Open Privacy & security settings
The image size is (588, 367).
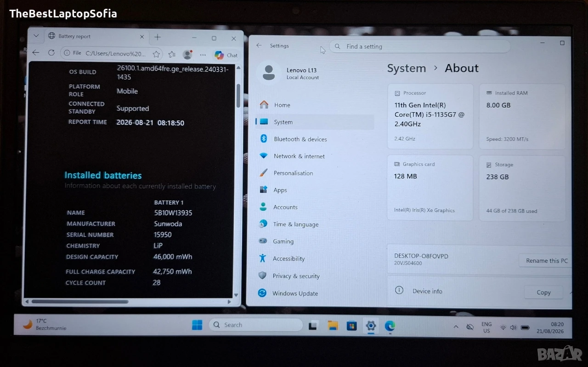click(x=315, y=276)
